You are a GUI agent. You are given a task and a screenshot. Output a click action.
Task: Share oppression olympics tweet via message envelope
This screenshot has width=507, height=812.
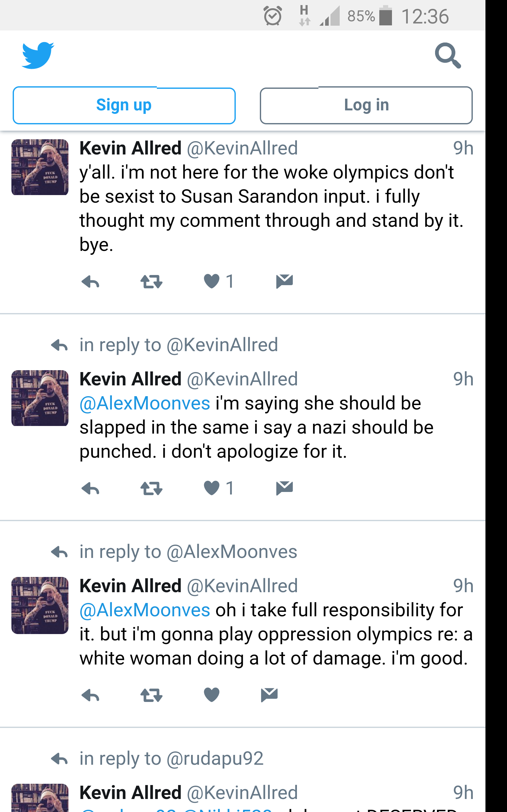click(x=269, y=695)
